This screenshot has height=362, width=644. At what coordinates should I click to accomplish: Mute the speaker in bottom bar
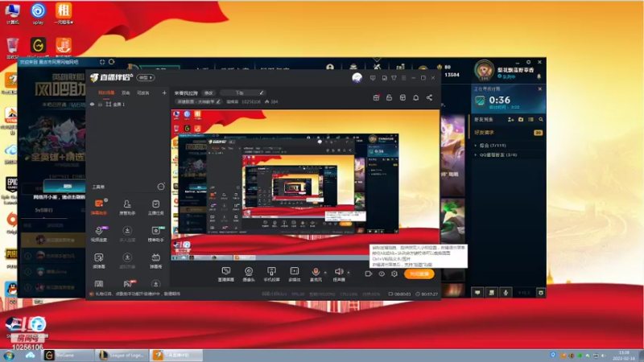[339, 274]
